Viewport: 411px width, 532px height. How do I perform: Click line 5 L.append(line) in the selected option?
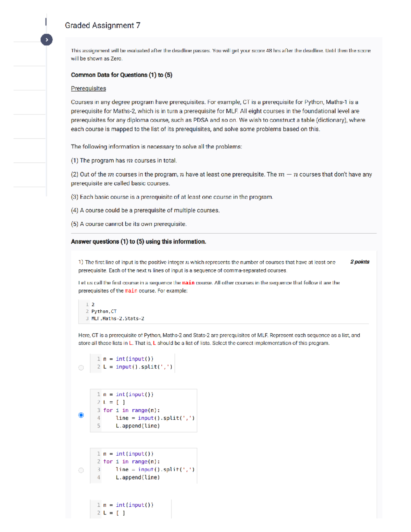coord(138,426)
